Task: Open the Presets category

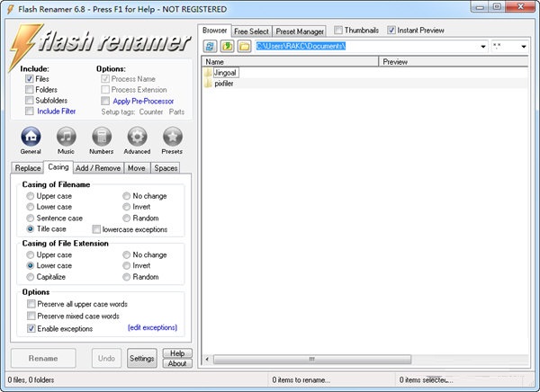Action: click(173, 137)
